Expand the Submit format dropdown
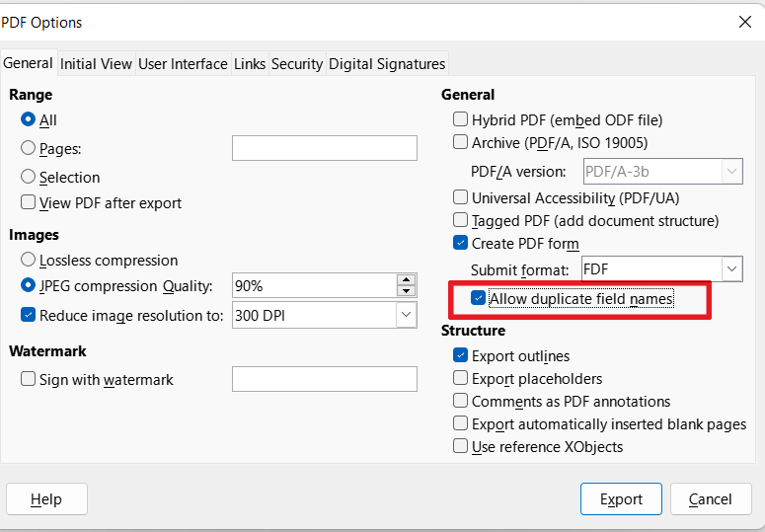The image size is (765, 532). point(731,269)
